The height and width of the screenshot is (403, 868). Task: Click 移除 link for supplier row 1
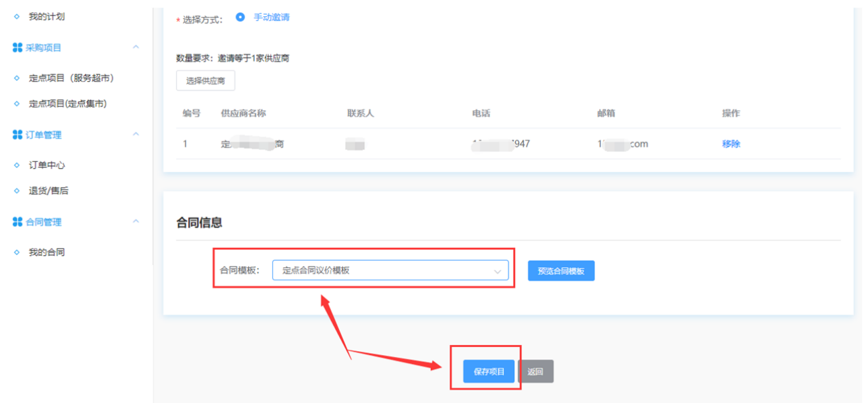(731, 144)
